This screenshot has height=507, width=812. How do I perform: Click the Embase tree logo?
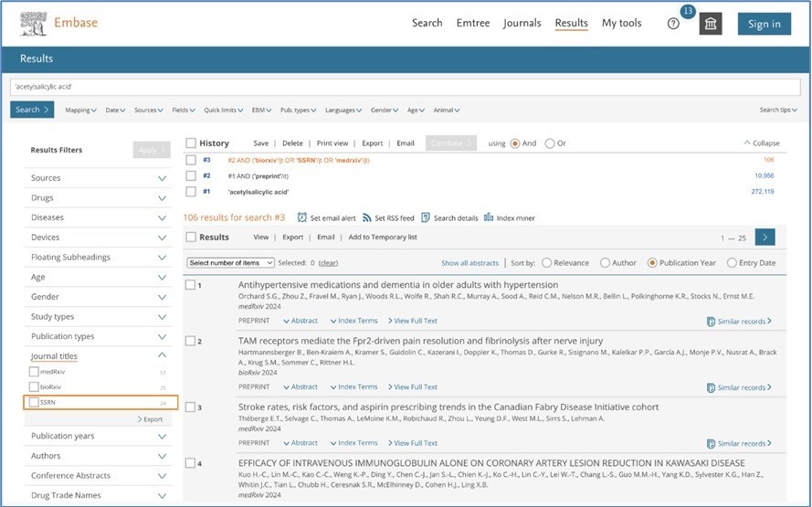point(33,23)
